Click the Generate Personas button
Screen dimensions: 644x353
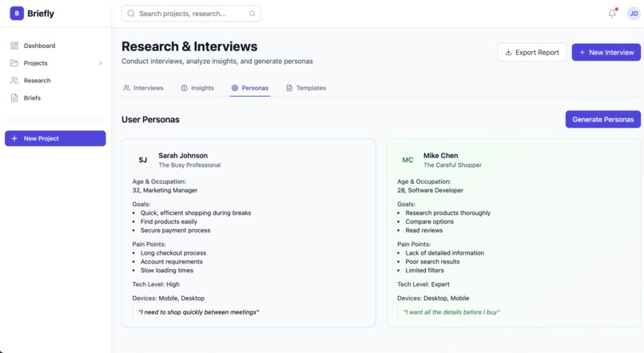tap(603, 119)
